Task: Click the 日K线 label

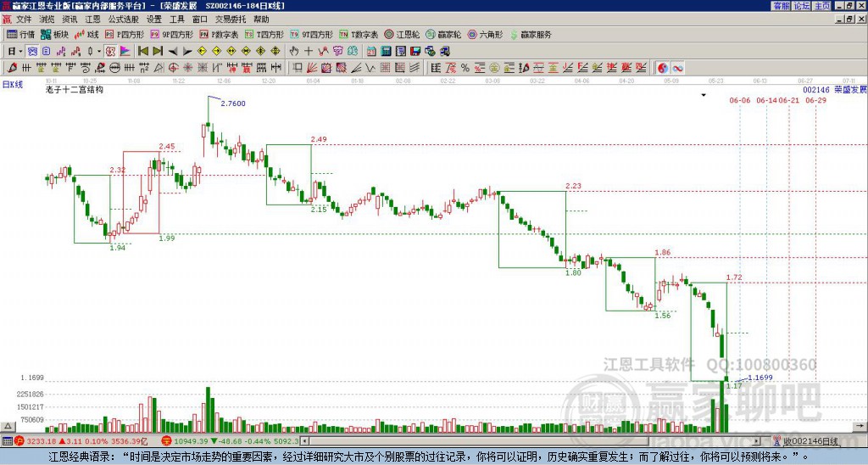Action: (x=13, y=85)
